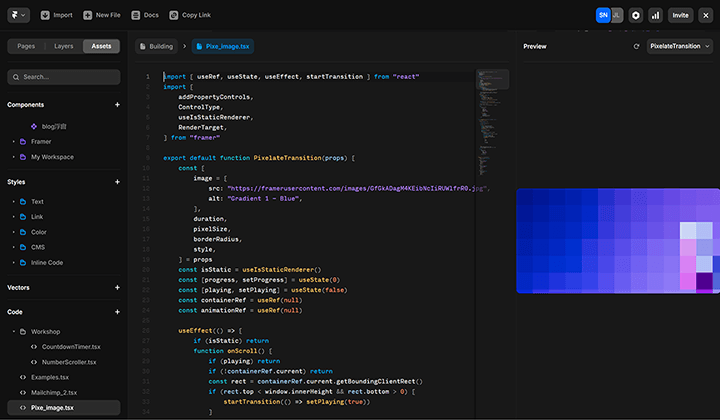Click the Pixe_image.tsx editor tab
The height and width of the screenshot is (420, 720).
pyautogui.click(x=223, y=46)
